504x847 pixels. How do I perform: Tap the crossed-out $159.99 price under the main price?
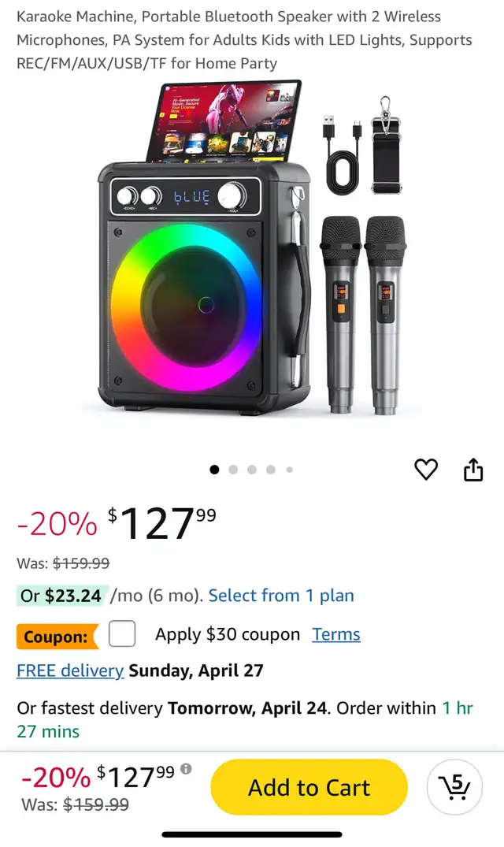81,563
